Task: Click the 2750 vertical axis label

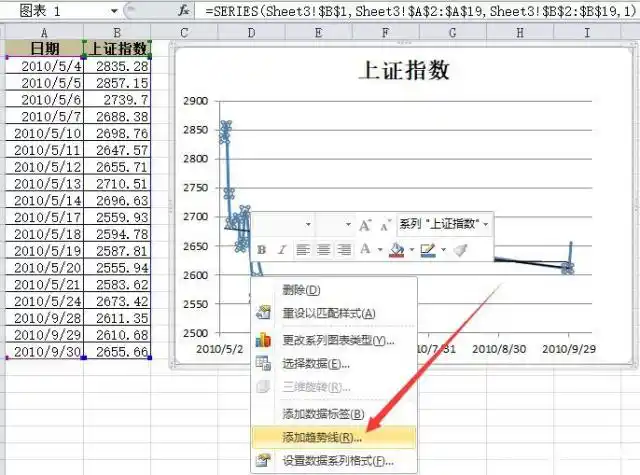Action: (196, 188)
